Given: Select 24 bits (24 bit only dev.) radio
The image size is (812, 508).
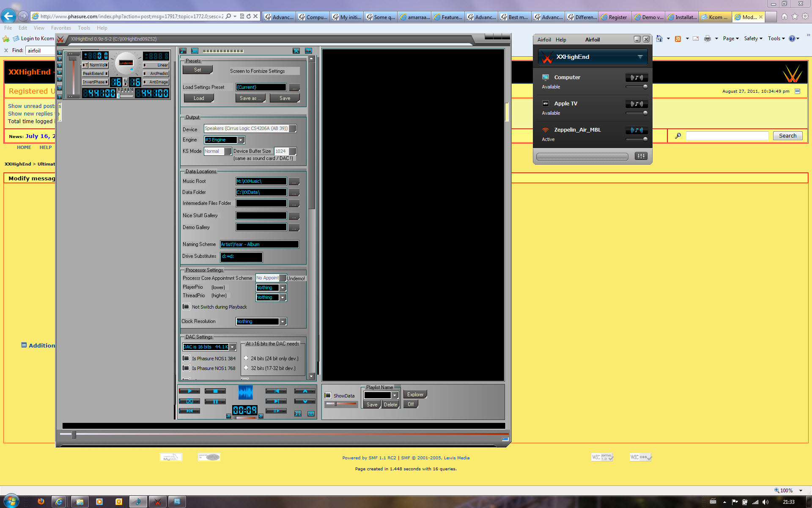Looking at the screenshot, I should (246, 358).
